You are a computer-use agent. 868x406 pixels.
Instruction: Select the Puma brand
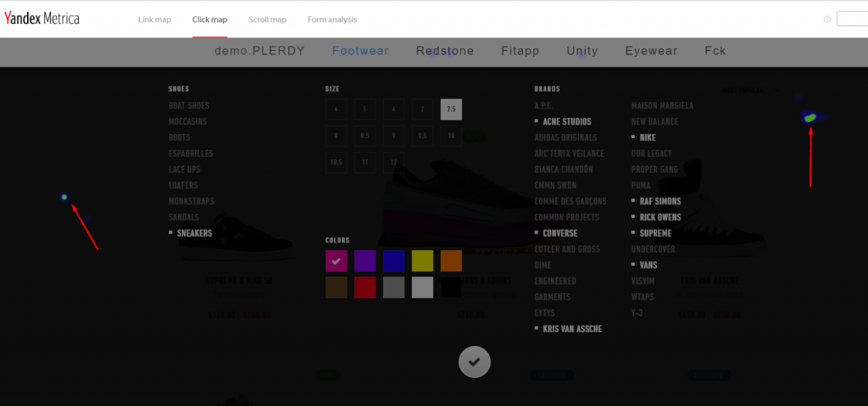pos(641,186)
